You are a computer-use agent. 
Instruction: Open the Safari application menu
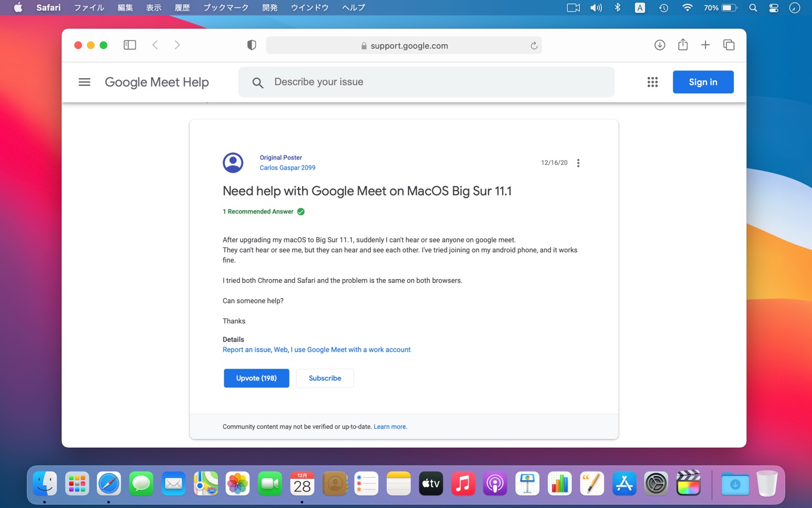pos(48,8)
